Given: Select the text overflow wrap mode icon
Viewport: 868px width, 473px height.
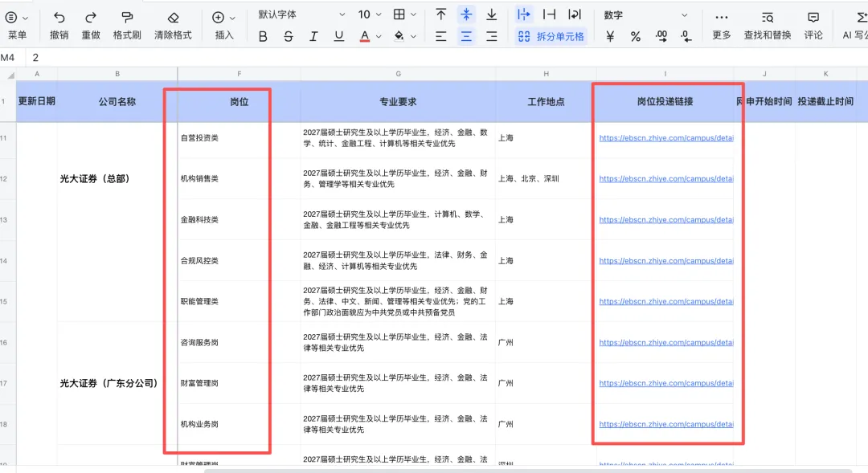Looking at the screenshot, I should pos(524,14).
